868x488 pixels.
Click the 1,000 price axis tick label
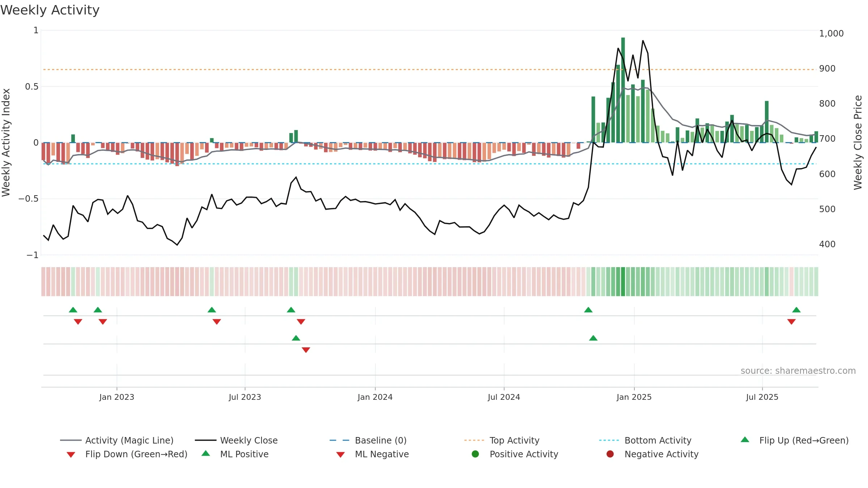click(831, 34)
